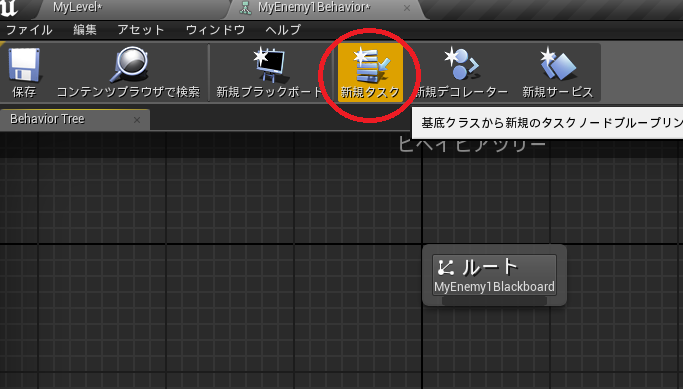Click the 新規デコレーター new decorator icon
This screenshot has width=683, height=389.
click(461, 64)
